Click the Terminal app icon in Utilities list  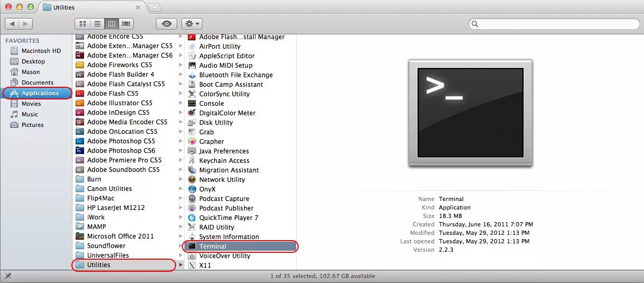click(192, 247)
